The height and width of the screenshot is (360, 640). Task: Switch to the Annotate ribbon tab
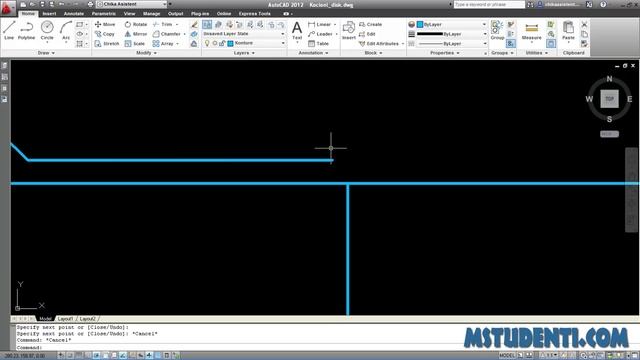[x=73, y=13]
